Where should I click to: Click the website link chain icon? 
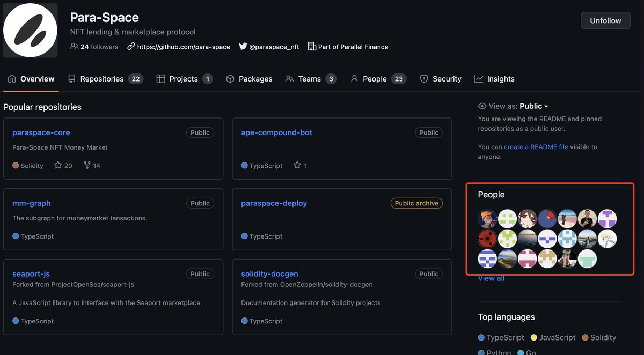(x=130, y=47)
